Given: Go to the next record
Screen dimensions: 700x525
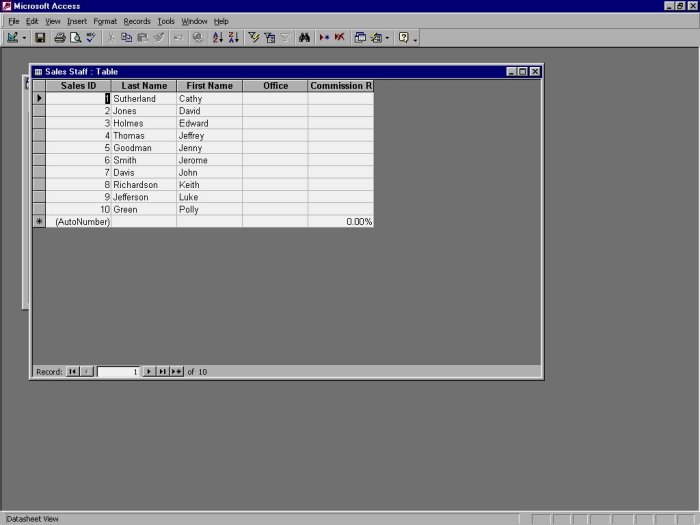Looking at the screenshot, I should click(148, 371).
